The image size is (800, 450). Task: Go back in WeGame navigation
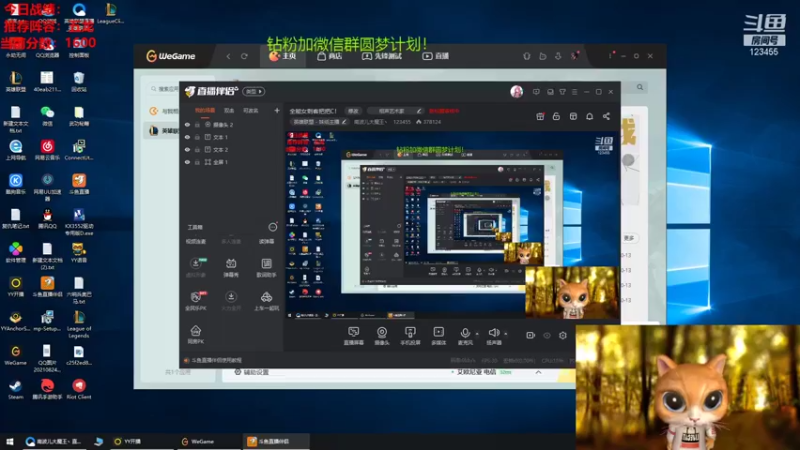228,56
